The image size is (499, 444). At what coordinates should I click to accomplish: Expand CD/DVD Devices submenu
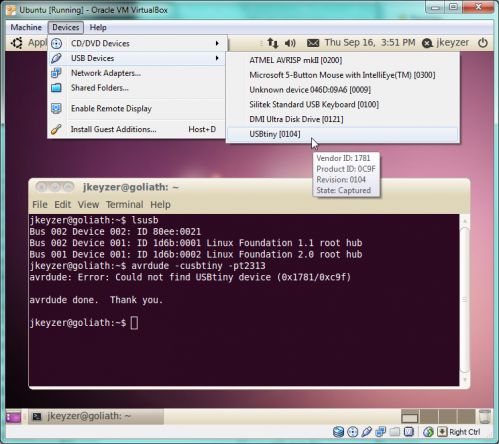[x=137, y=43]
